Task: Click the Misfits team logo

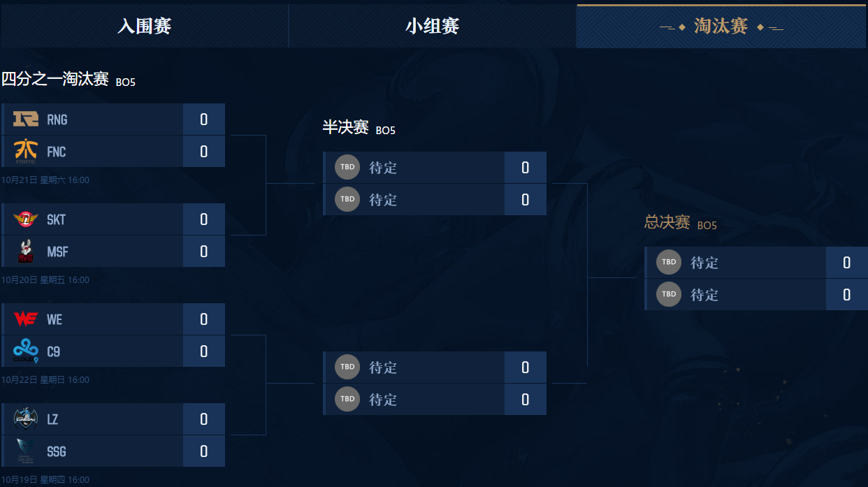Action: (x=26, y=252)
